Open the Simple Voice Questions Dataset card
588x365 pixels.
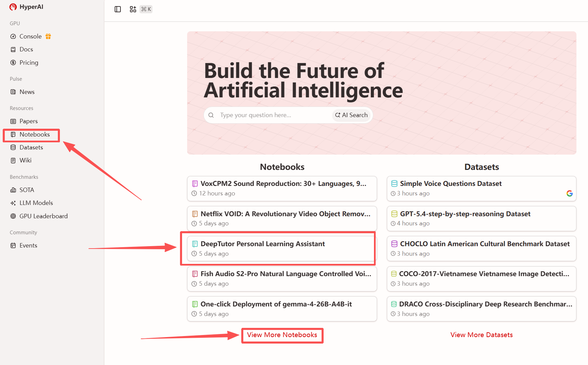451,184
